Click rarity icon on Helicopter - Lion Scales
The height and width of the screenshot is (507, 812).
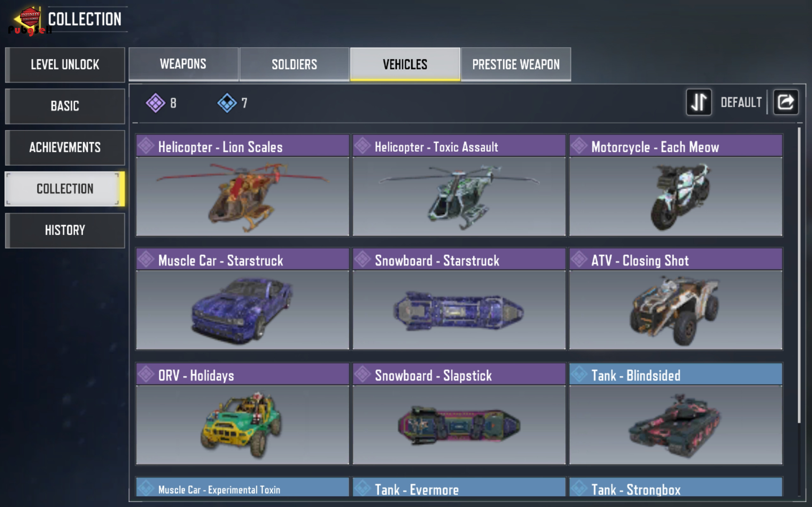coord(146,146)
